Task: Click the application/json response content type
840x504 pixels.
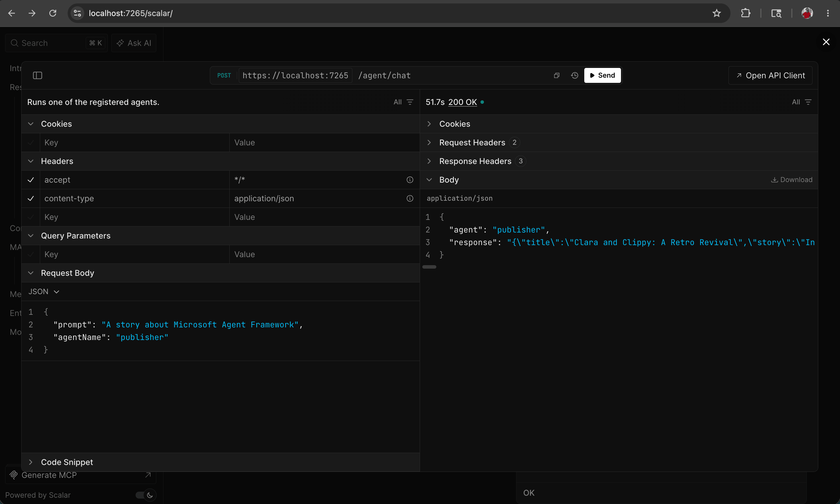Action: (x=460, y=198)
